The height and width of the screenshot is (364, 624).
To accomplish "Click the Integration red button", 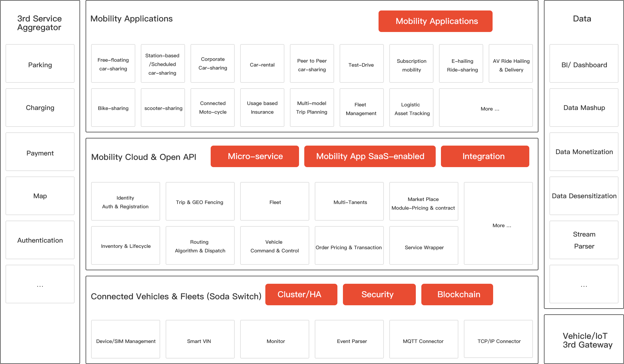I will point(485,156).
